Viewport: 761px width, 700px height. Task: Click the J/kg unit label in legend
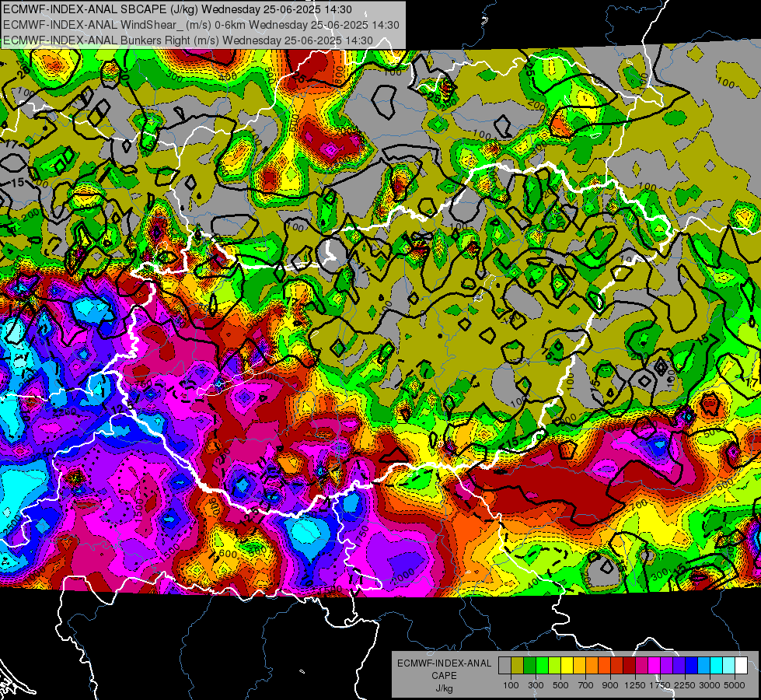click(444, 688)
